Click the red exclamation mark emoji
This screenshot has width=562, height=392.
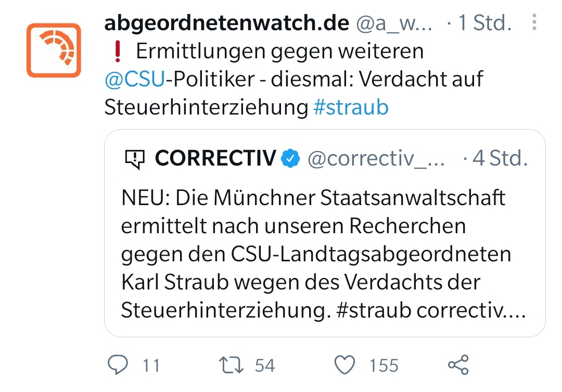tap(116, 51)
